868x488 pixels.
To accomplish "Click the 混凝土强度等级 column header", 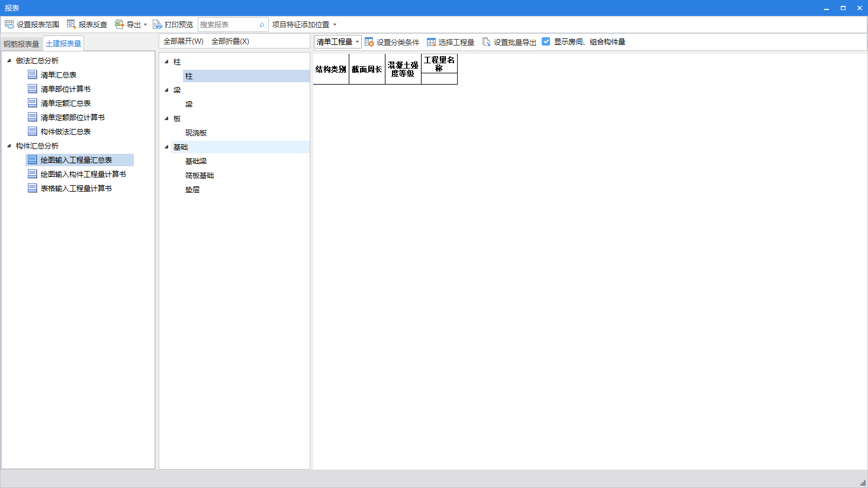I will 403,69.
